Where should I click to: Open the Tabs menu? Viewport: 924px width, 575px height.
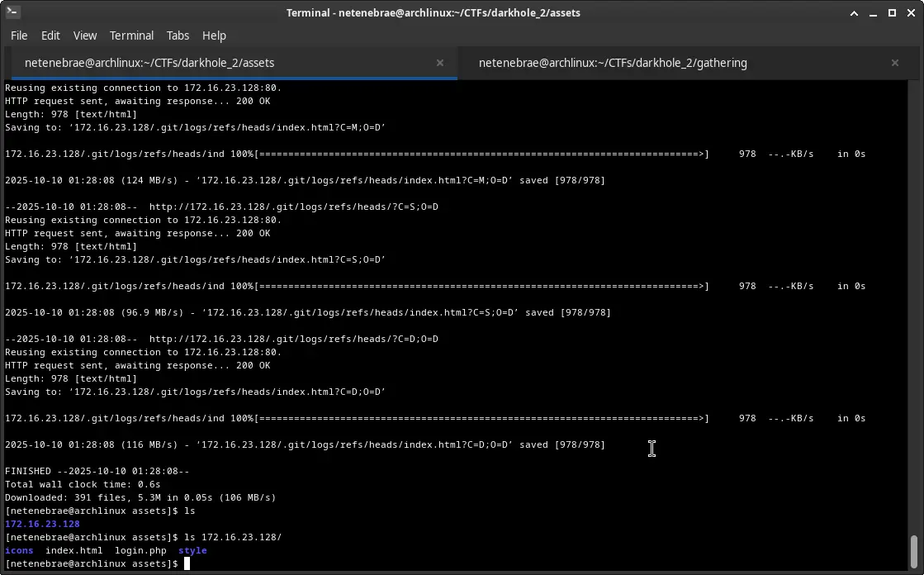(x=178, y=36)
